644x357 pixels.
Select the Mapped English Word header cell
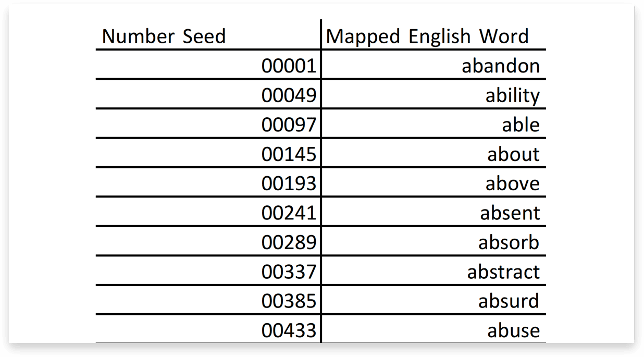[x=434, y=35]
